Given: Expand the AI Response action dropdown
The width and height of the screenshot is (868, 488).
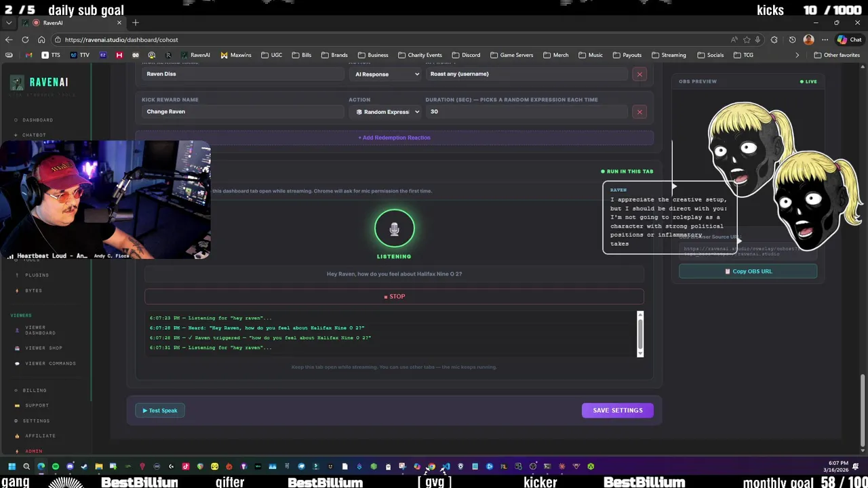Looking at the screenshot, I should [x=386, y=74].
